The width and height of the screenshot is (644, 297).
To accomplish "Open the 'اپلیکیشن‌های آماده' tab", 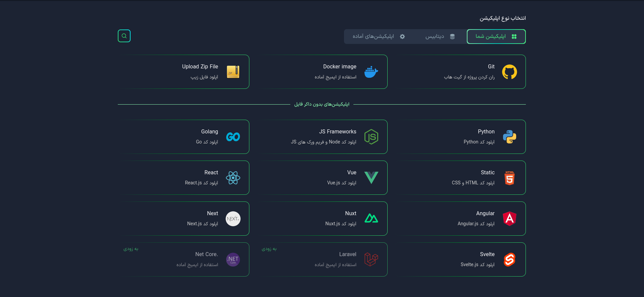I will click(379, 37).
